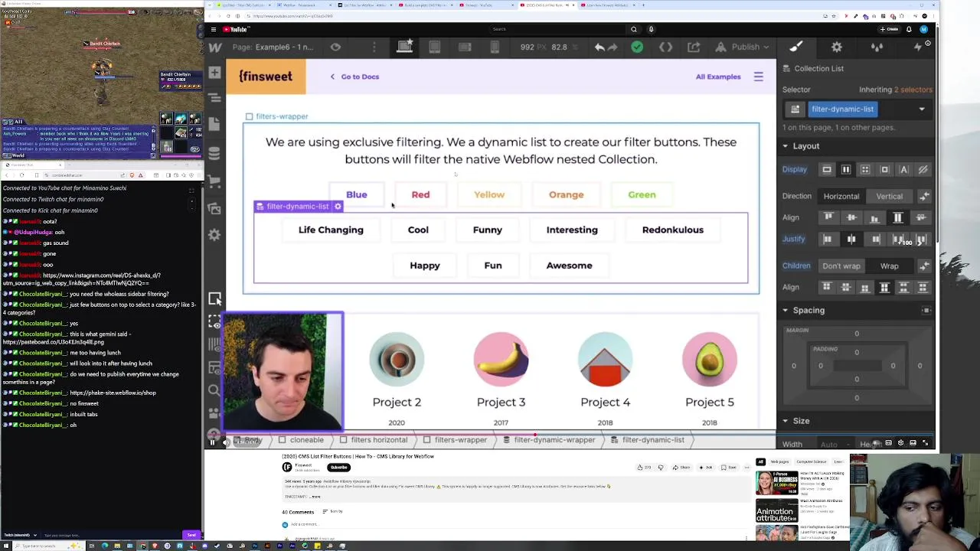Open the Add Elements plus panel

click(x=214, y=73)
